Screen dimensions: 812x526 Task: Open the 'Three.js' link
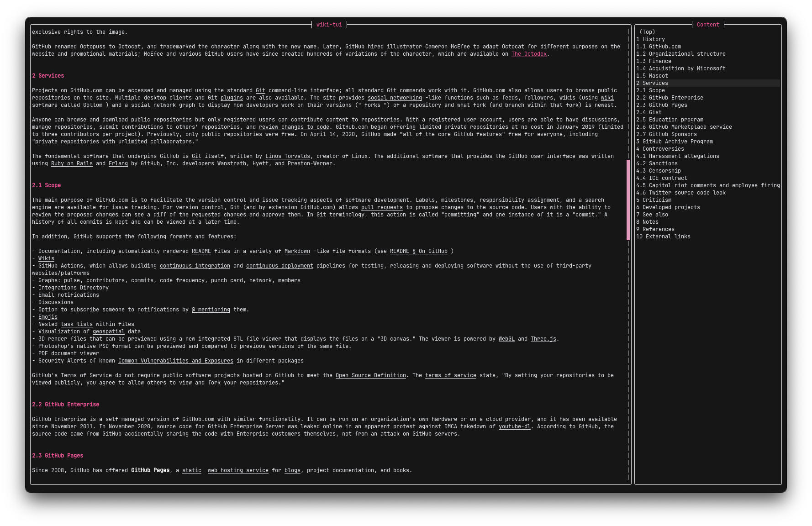[543, 339]
